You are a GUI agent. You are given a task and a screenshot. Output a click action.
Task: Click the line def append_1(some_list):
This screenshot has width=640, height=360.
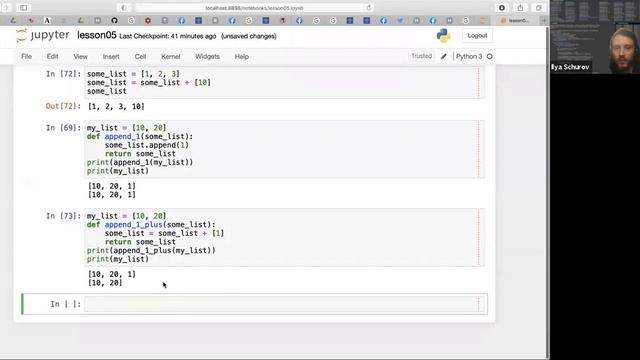(x=140, y=136)
